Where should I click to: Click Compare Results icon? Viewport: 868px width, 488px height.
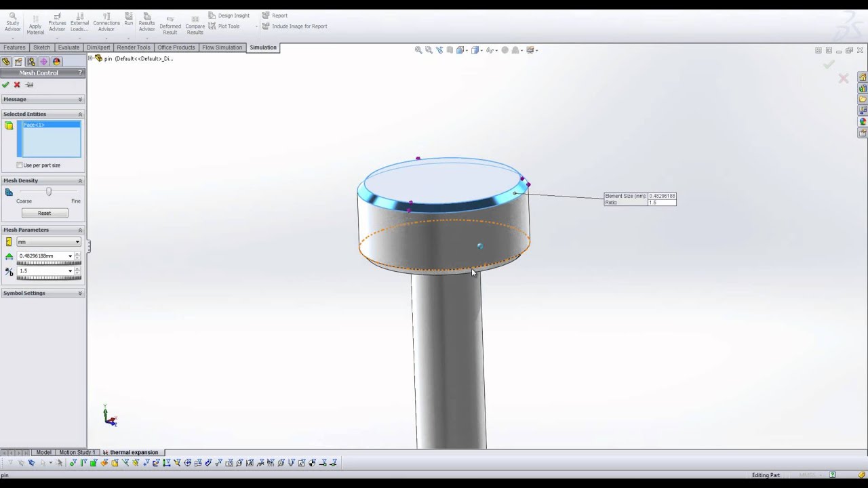point(195,25)
